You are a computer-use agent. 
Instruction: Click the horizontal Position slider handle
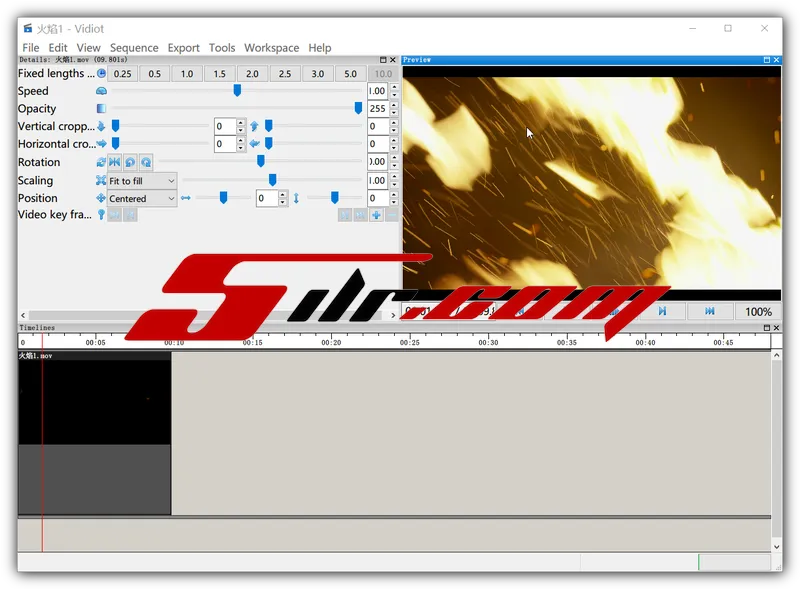click(223, 198)
